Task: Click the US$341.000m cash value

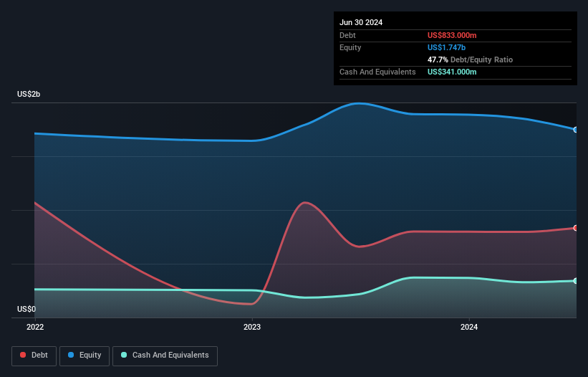Action: coord(452,72)
